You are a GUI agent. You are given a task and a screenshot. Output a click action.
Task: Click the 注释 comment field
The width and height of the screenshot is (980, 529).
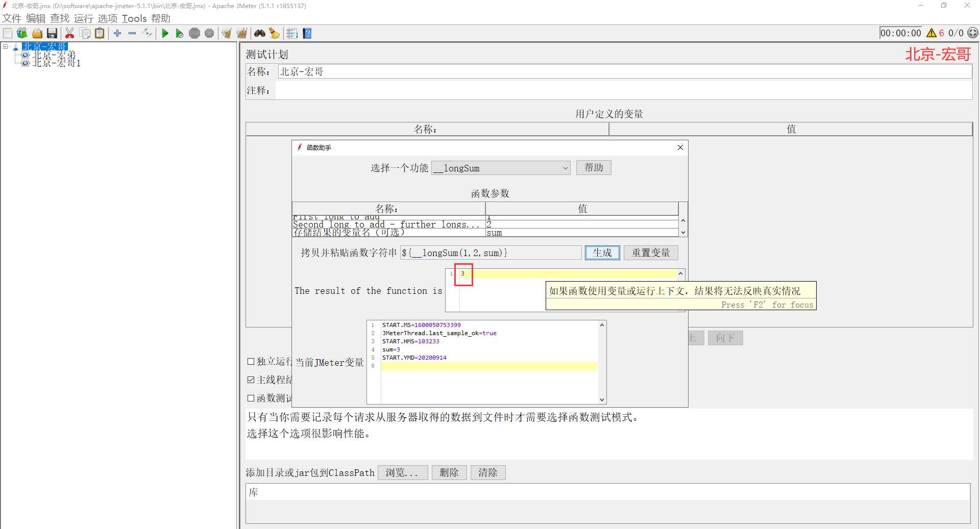tap(624, 90)
